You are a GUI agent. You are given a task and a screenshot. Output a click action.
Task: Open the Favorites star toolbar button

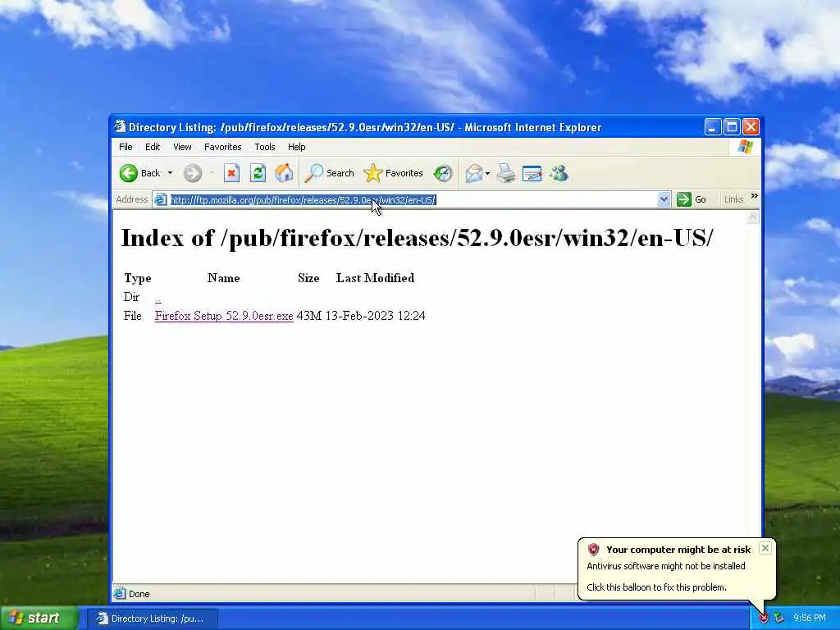click(x=393, y=173)
